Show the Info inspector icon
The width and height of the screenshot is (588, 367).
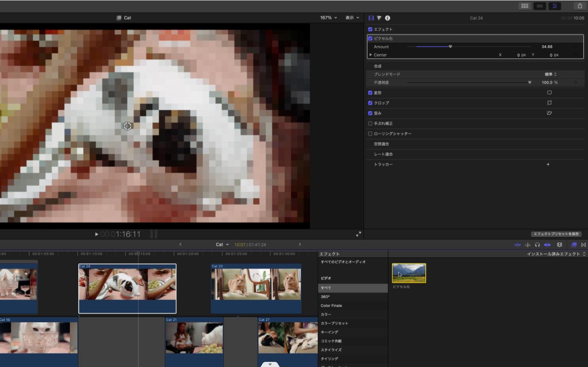(x=387, y=18)
